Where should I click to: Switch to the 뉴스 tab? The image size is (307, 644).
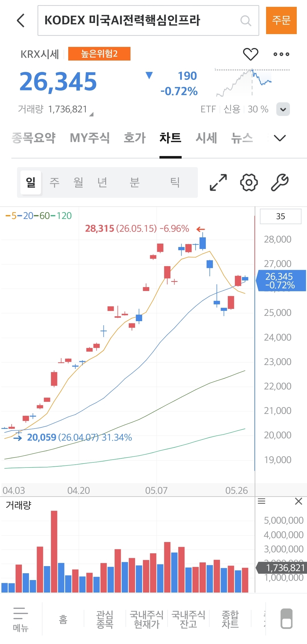pyautogui.click(x=242, y=138)
